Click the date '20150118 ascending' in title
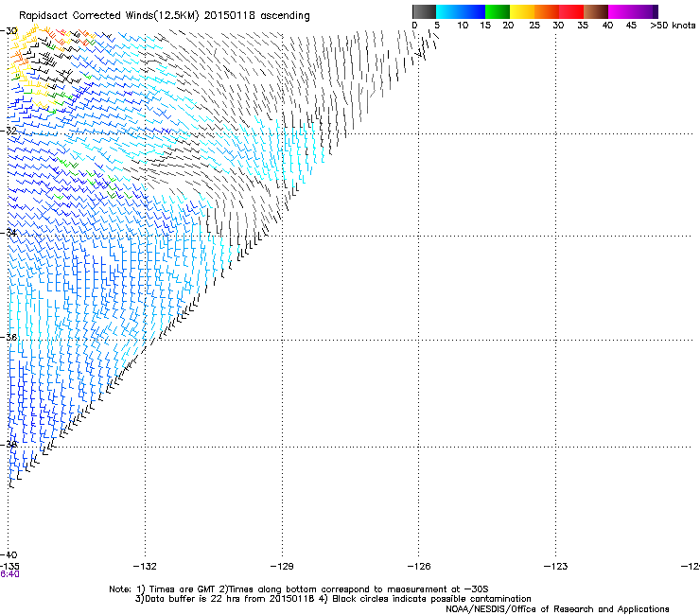 click(x=256, y=16)
